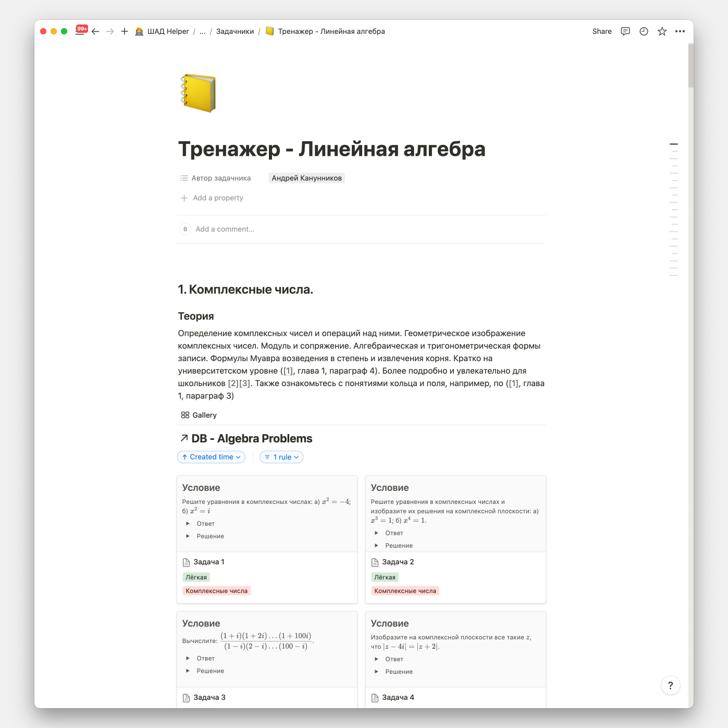Click the yellow notebook page emoji
The width and height of the screenshot is (728, 728).
[x=199, y=93]
